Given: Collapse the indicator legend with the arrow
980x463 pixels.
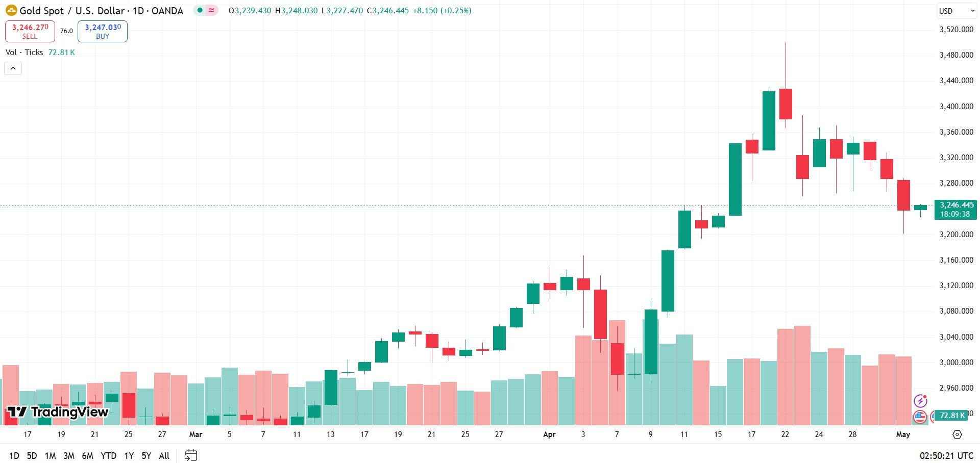Looking at the screenshot, I should (13, 68).
